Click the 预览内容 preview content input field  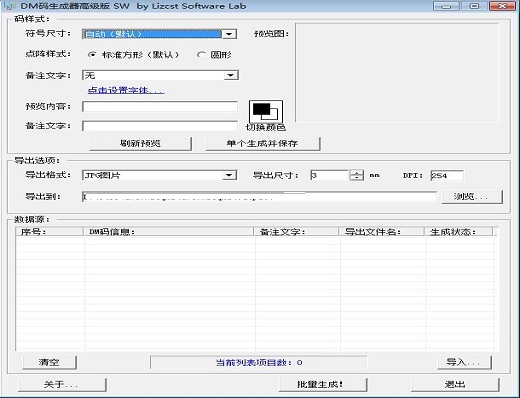[160, 107]
